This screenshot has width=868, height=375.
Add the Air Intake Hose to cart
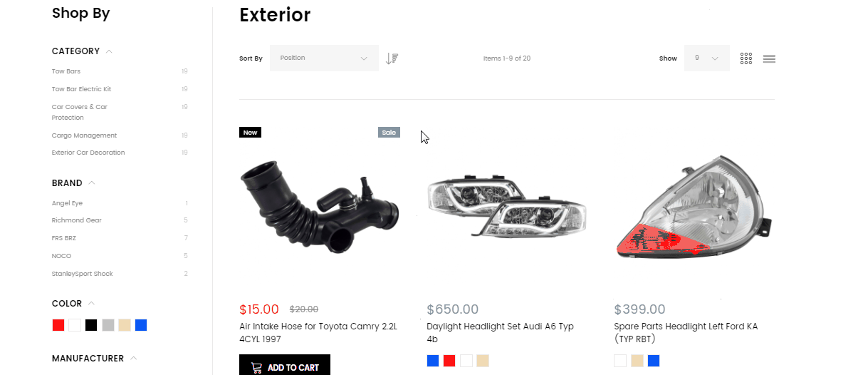(x=285, y=365)
